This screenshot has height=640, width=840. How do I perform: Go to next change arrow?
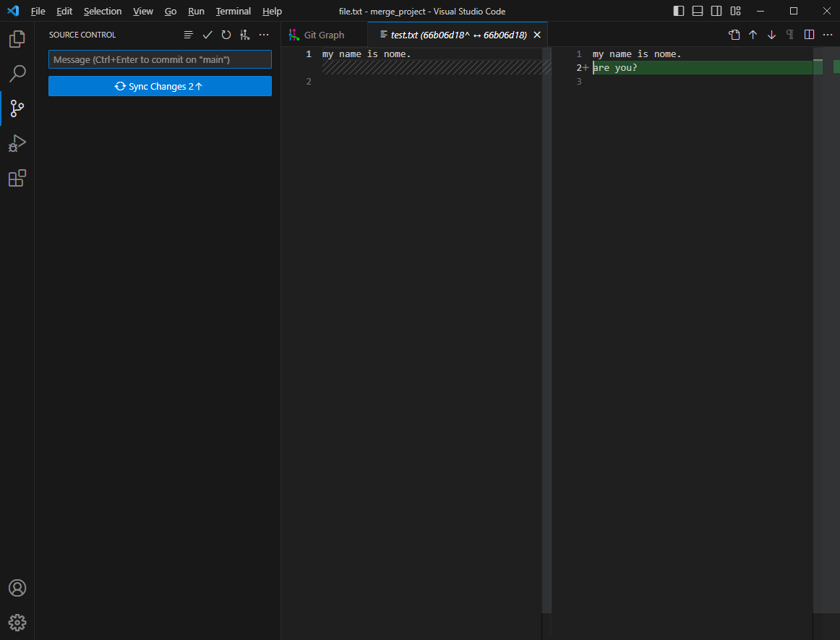point(771,35)
